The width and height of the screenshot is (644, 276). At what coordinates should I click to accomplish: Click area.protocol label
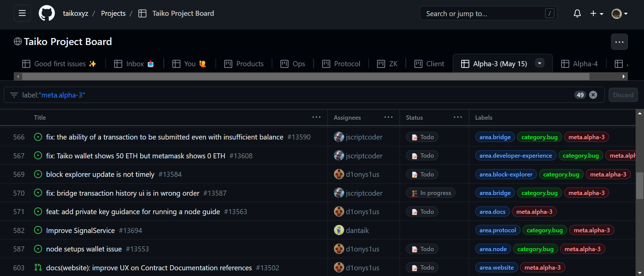(x=498, y=230)
